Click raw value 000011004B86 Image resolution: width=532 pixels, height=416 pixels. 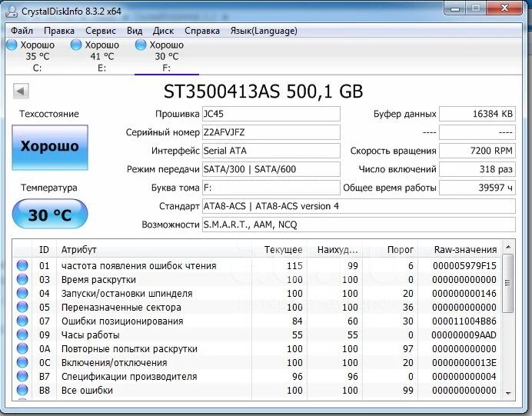[464, 321]
